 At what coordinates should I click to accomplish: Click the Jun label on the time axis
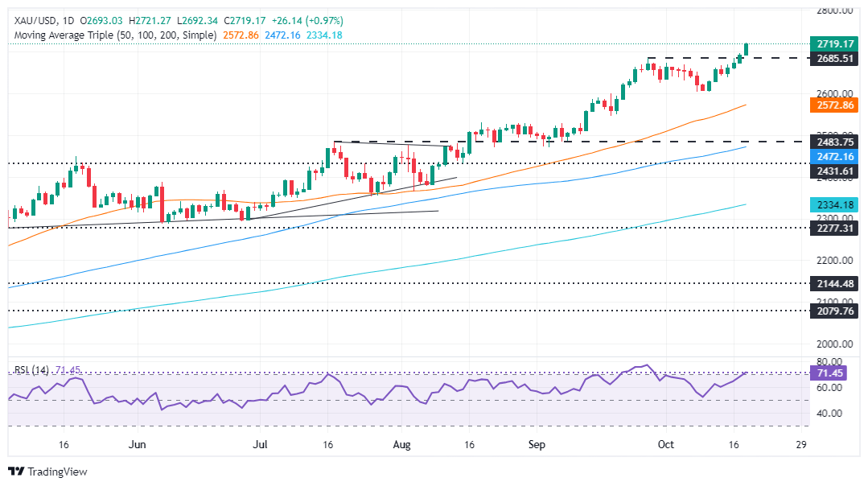tap(138, 443)
